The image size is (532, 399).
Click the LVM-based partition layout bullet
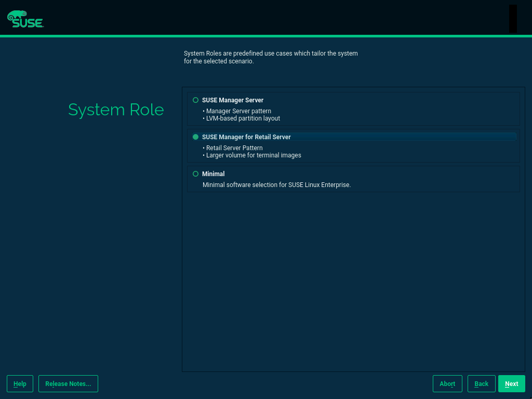[x=241, y=118]
